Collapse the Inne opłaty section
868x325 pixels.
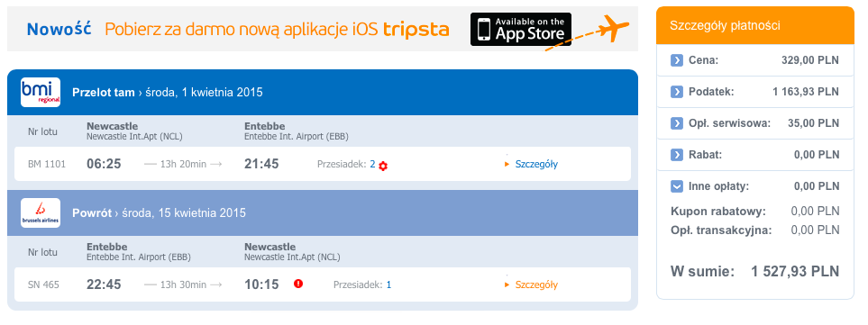(x=677, y=186)
